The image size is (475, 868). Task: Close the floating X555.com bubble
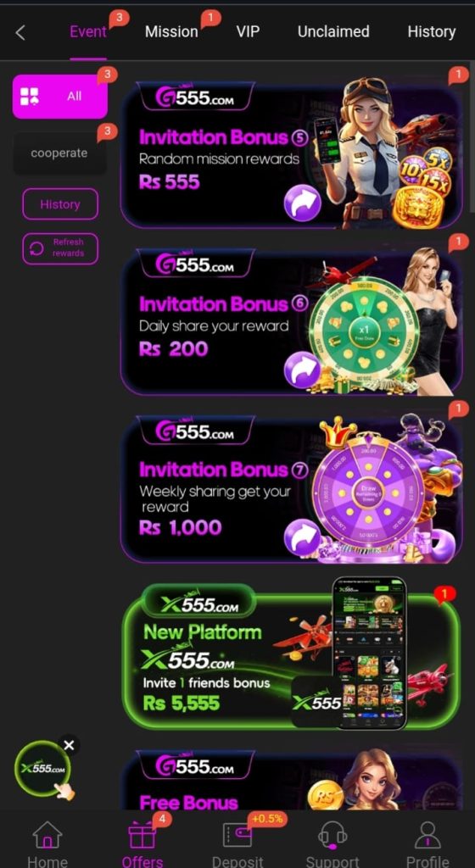pos(69,746)
